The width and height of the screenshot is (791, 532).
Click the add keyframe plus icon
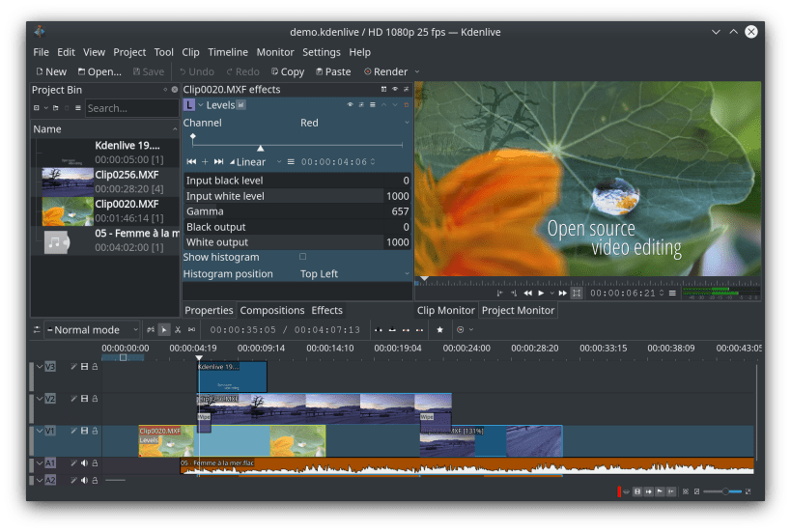coord(205,162)
